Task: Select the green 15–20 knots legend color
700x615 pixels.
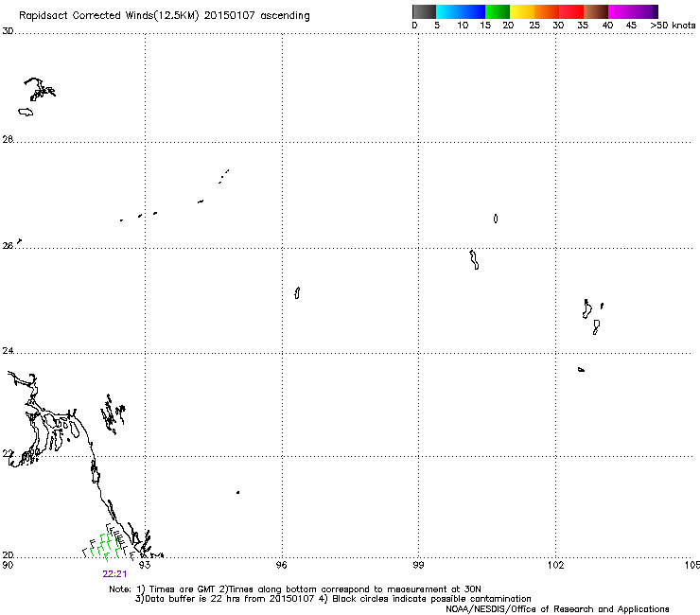Action: pyautogui.click(x=498, y=11)
